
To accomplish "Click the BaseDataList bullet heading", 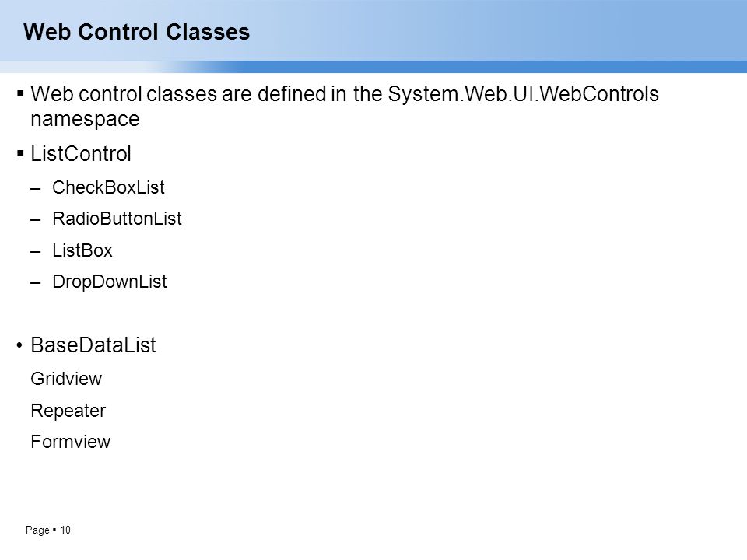I will coord(93,345).
